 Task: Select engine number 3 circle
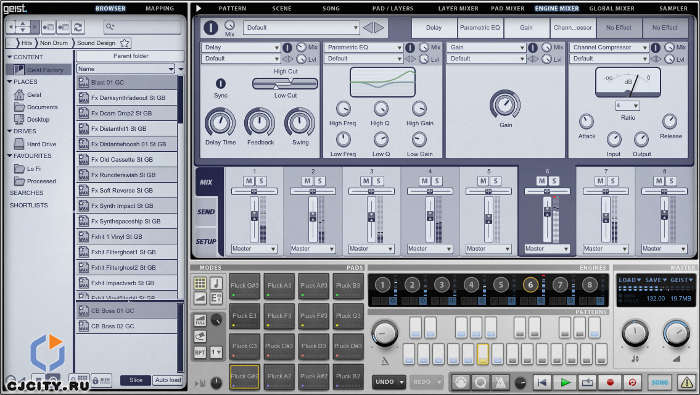(x=442, y=285)
